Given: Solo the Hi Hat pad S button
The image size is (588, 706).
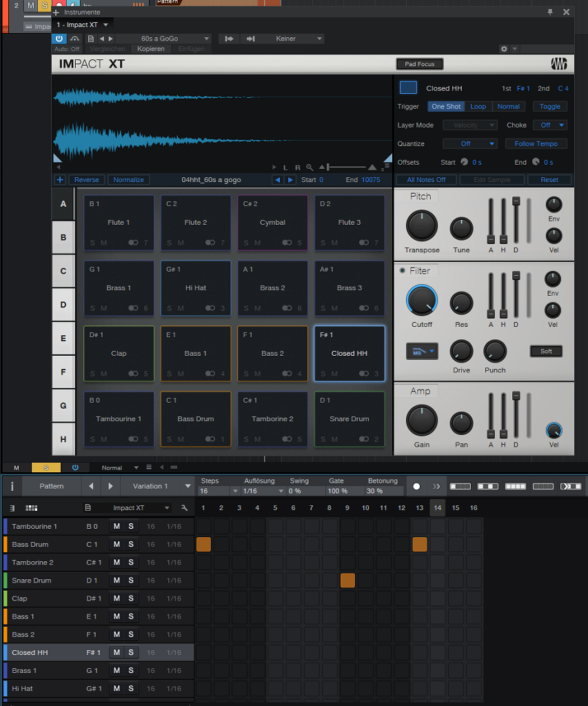Looking at the screenshot, I should (170, 308).
